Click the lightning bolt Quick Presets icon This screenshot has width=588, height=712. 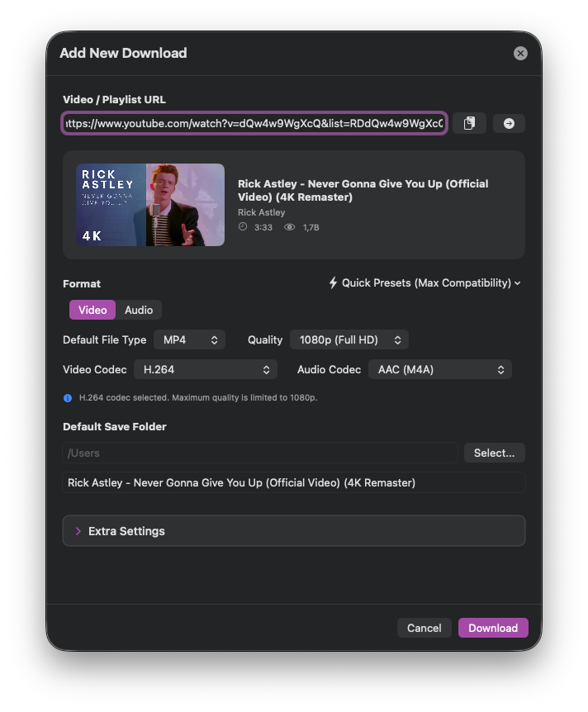click(x=333, y=282)
